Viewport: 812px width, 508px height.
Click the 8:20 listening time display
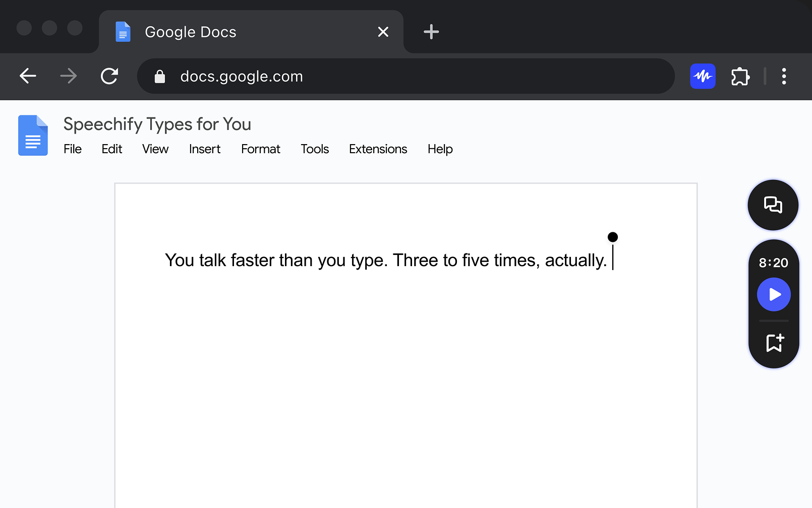point(773,262)
